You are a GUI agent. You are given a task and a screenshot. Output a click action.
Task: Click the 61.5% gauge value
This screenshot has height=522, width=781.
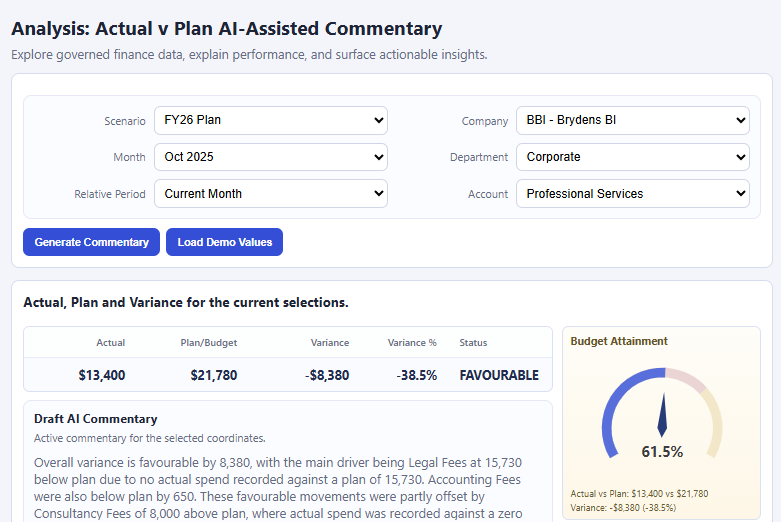coord(662,452)
